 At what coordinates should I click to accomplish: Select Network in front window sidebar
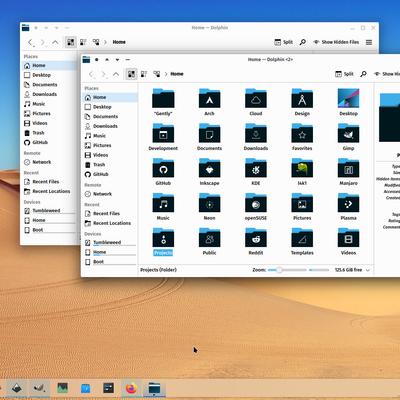(110, 194)
